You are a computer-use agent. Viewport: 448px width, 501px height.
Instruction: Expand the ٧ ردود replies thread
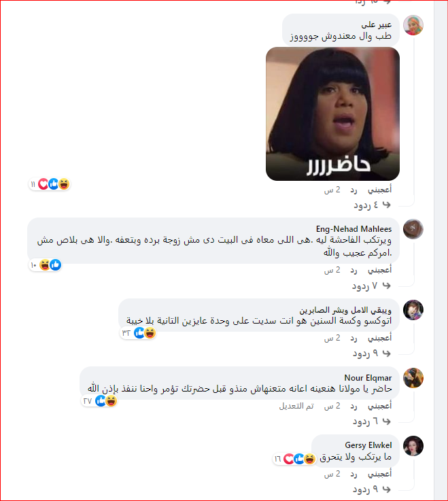coord(371,286)
